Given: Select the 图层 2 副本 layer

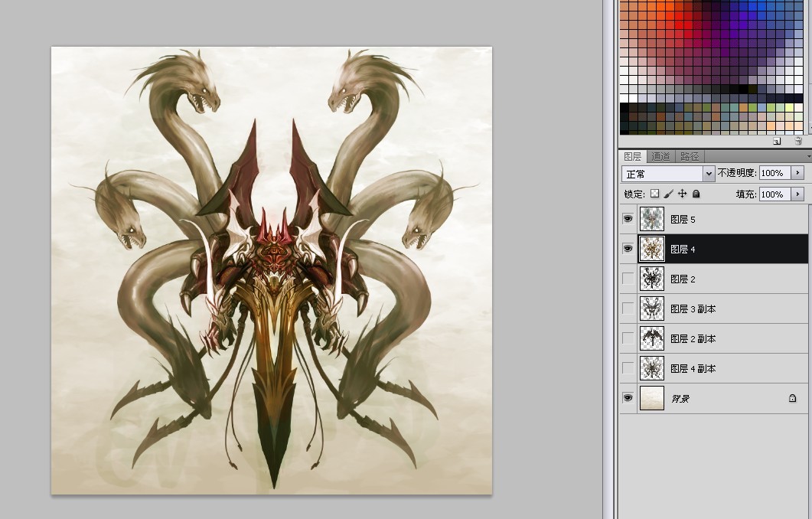Looking at the screenshot, I should pyautogui.click(x=713, y=339).
